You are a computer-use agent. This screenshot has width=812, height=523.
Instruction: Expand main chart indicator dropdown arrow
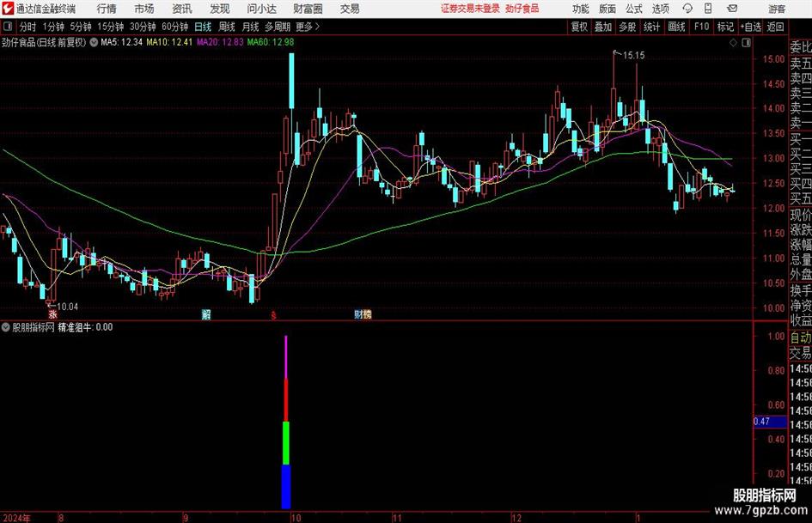tap(94, 42)
